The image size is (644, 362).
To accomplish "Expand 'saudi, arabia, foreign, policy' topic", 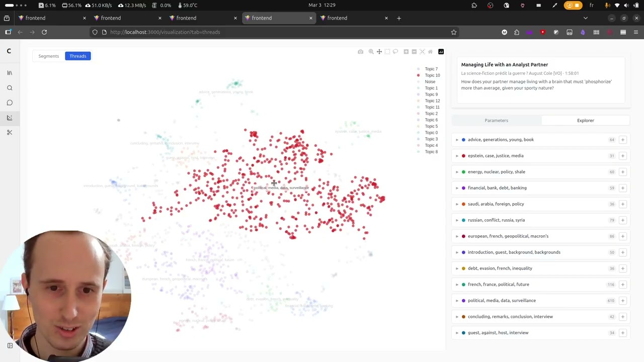I will pyautogui.click(x=457, y=204).
